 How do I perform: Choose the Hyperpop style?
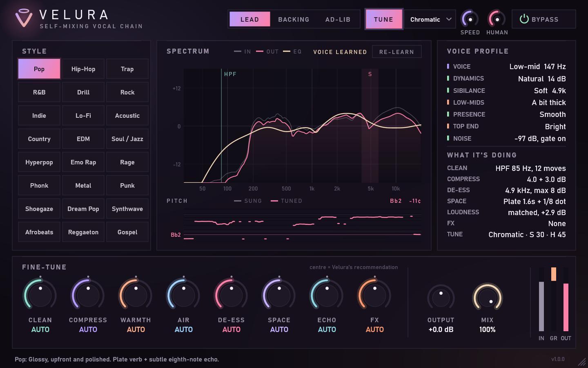coord(39,162)
